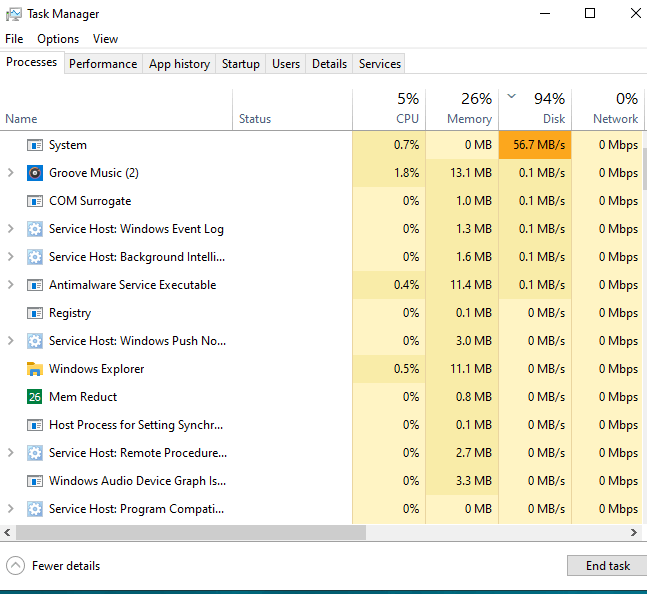Open the Startup tab
This screenshot has width=647, height=594.
pyautogui.click(x=241, y=64)
